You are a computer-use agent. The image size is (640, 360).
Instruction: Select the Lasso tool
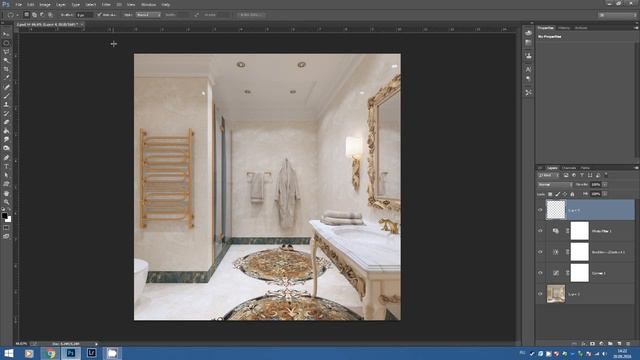point(6,52)
